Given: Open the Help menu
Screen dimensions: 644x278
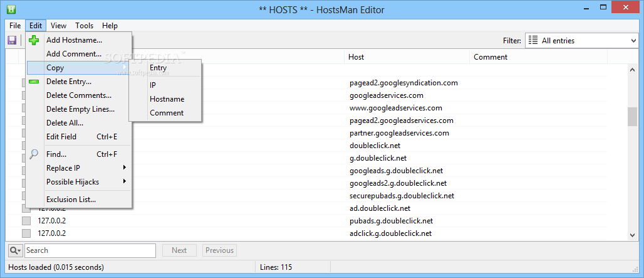Looking at the screenshot, I should coord(110,26).
